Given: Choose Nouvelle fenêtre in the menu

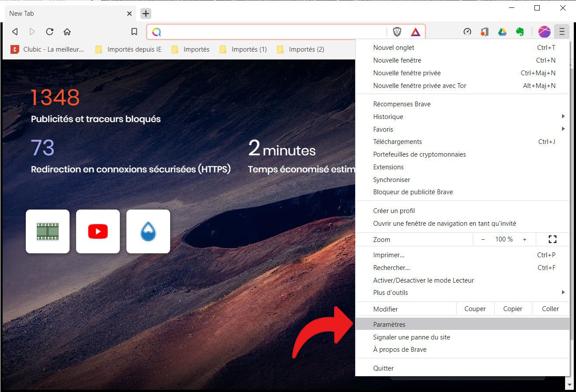Looking at the screenshot, I should coord(463,60).
